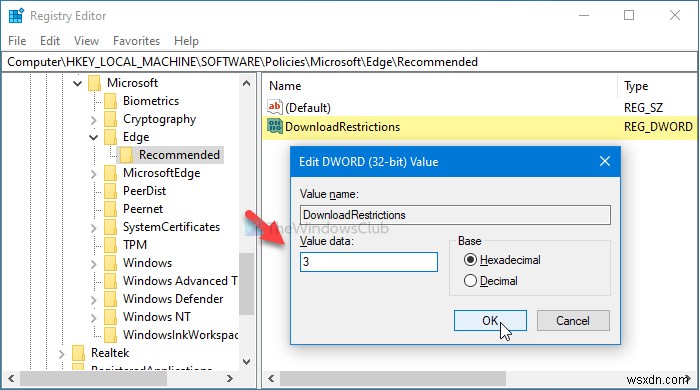Select the Peernet tree label

143,209
